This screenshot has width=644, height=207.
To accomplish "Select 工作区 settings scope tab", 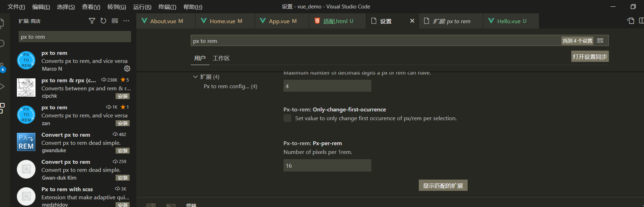I will point(221,58).
